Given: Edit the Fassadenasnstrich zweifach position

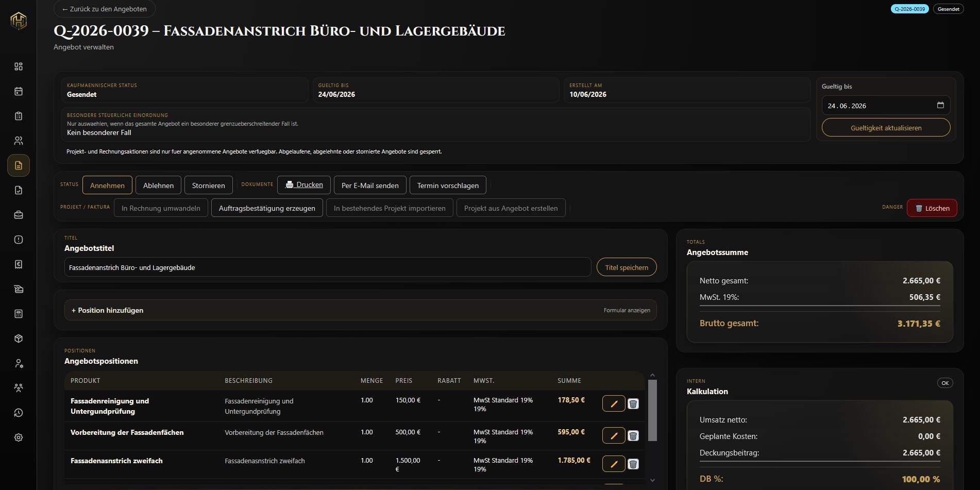Looking at the screenshot, I should 614,464.
